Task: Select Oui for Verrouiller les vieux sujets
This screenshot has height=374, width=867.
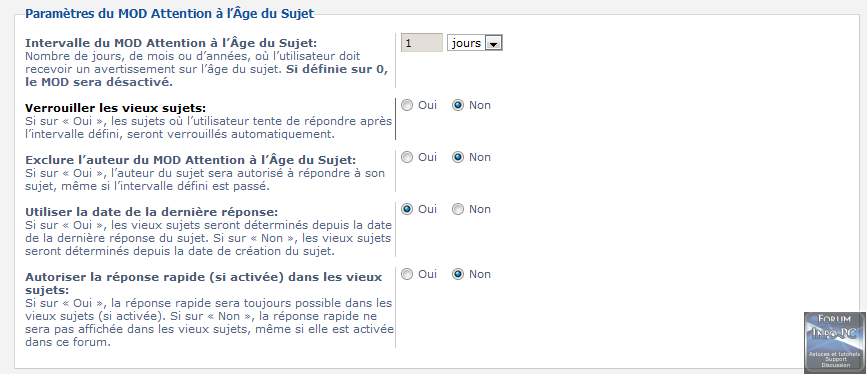Action: click(x=407, y=105)
